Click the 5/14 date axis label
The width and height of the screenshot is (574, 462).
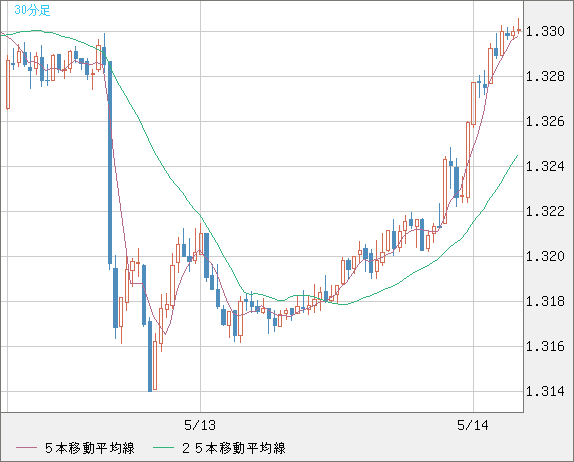pos(473,425)
